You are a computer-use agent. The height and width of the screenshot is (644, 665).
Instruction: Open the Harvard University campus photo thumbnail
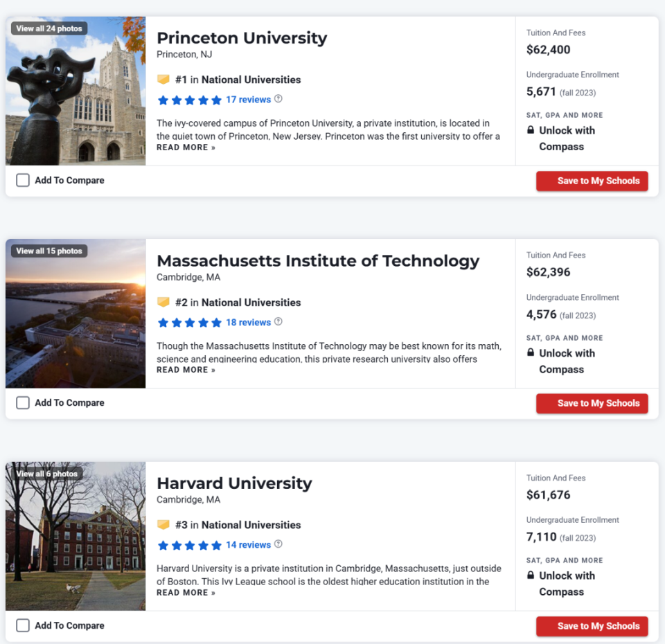[x=76, y=536]
